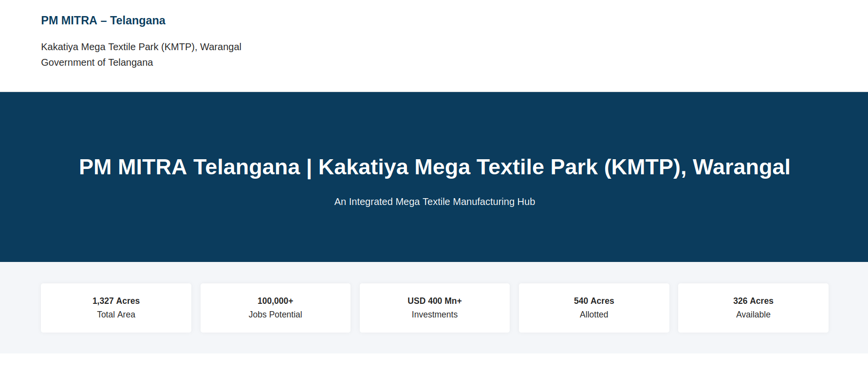The width and height of the screenshot is (868, 372).
Task: Click "(KMTP), Warangal" in the banner heading
Action: (697, 167)
